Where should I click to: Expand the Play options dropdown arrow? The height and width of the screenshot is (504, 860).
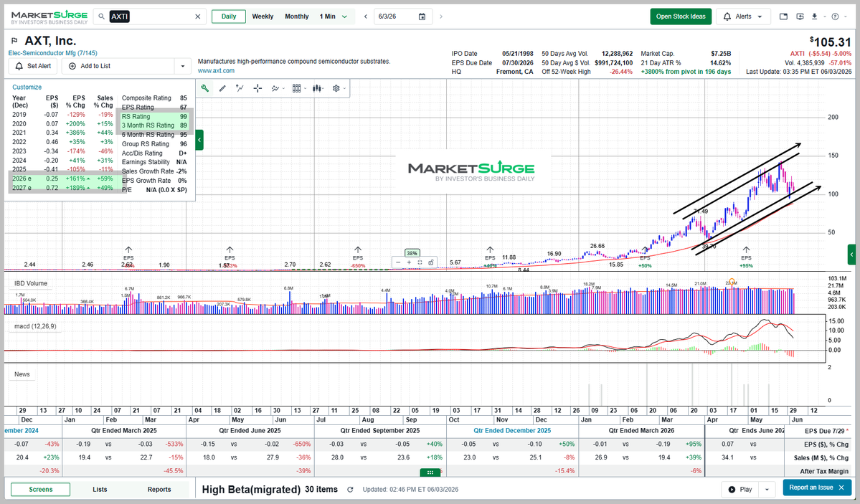[x=767, y=489]
